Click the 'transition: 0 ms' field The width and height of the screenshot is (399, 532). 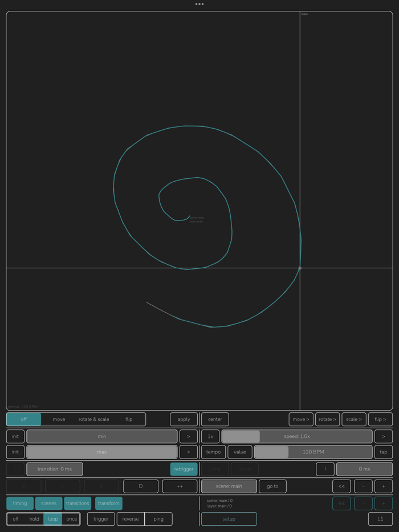tap(55, 469)
